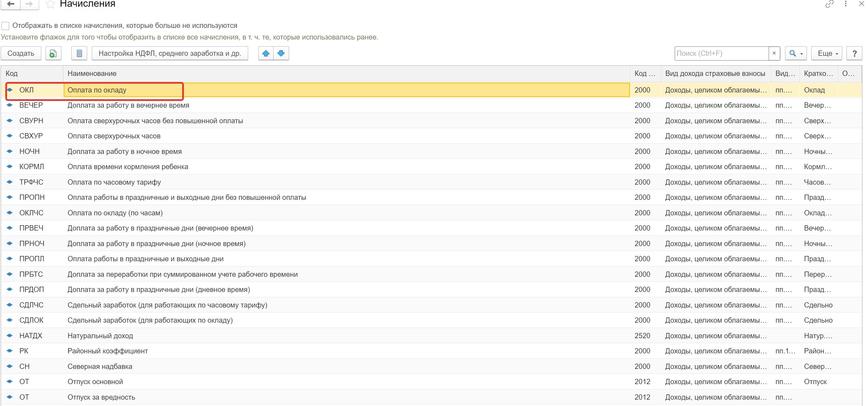Open the magnifier search dropdown

point(796,53)
